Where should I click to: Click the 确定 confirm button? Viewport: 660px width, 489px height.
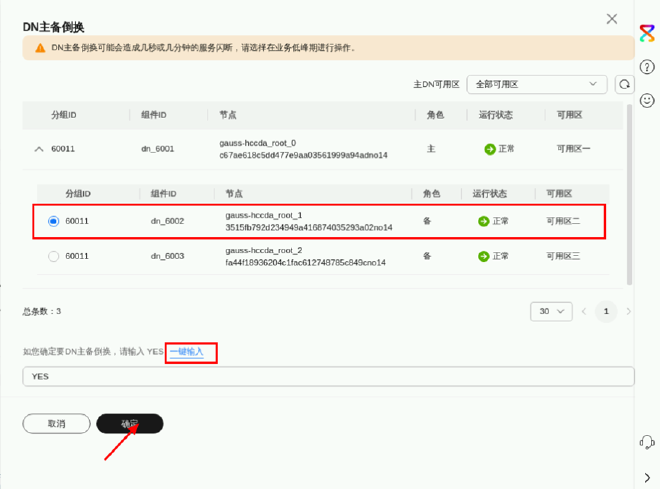click(x=130, y=424)
